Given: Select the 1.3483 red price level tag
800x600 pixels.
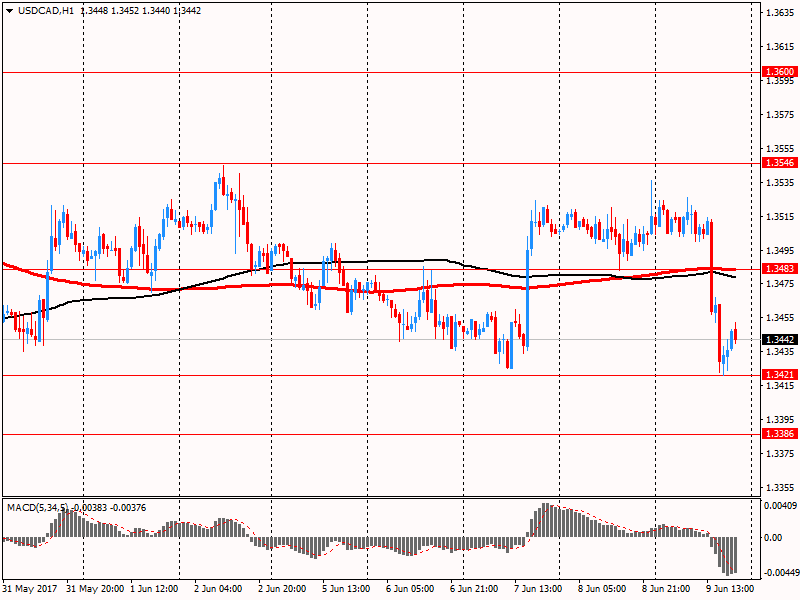Looking at the screenshot, I should coord(780,268).
